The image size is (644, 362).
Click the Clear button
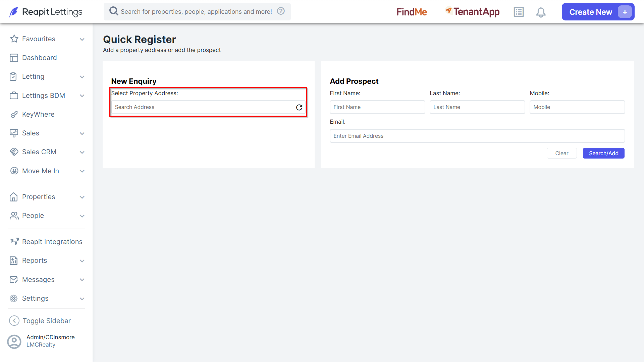[x=561, y=153]
